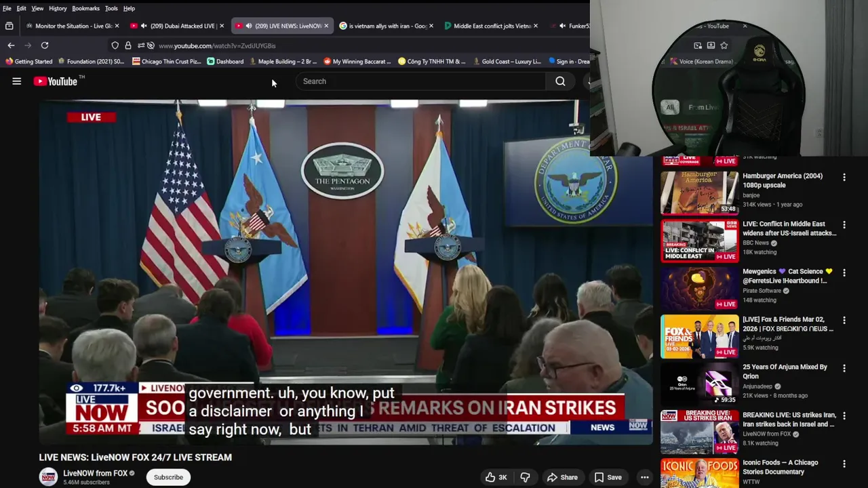The height and width of the screenshot is (488, 868).
Task: Open options for Iconic Foods documentary
Action: 844,464
